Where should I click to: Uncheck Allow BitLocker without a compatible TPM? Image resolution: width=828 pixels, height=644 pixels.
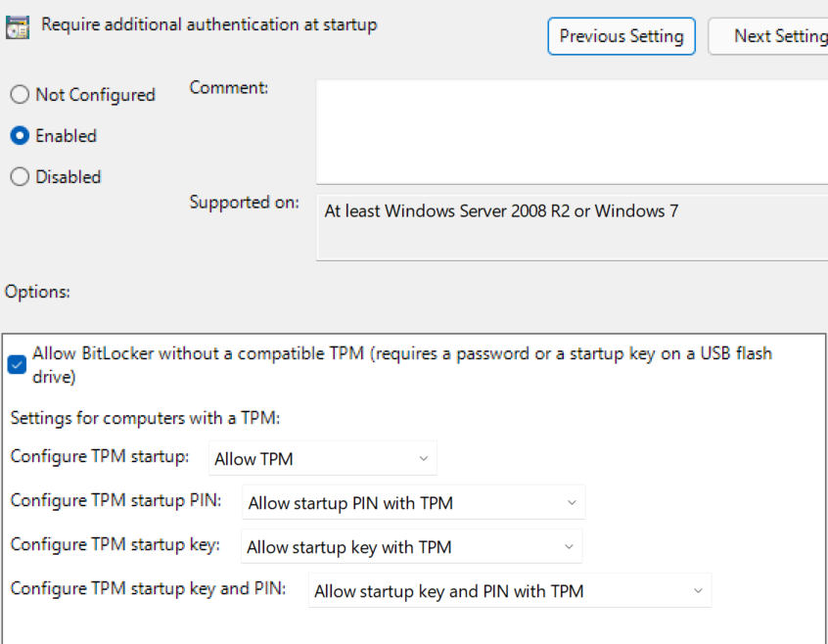17,364
